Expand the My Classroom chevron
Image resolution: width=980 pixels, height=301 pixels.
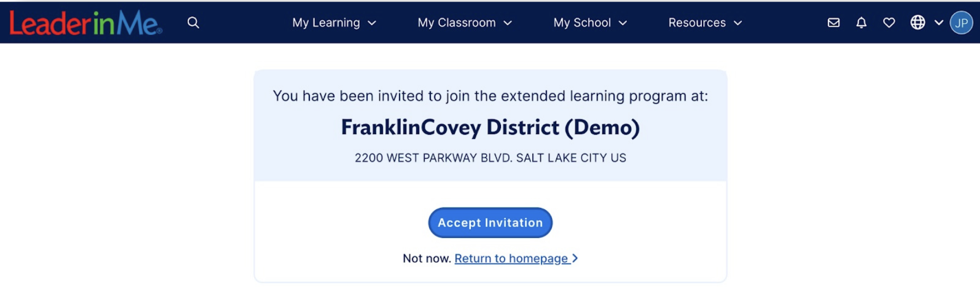tap(508, 23)
